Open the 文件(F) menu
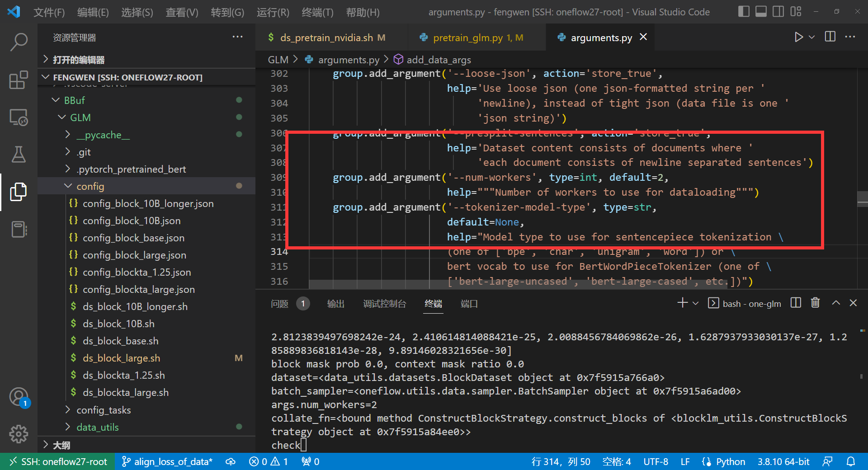Image resolution: width=868 pixels, height=470 pixels. pyautogui.click(x=49, y=12)
